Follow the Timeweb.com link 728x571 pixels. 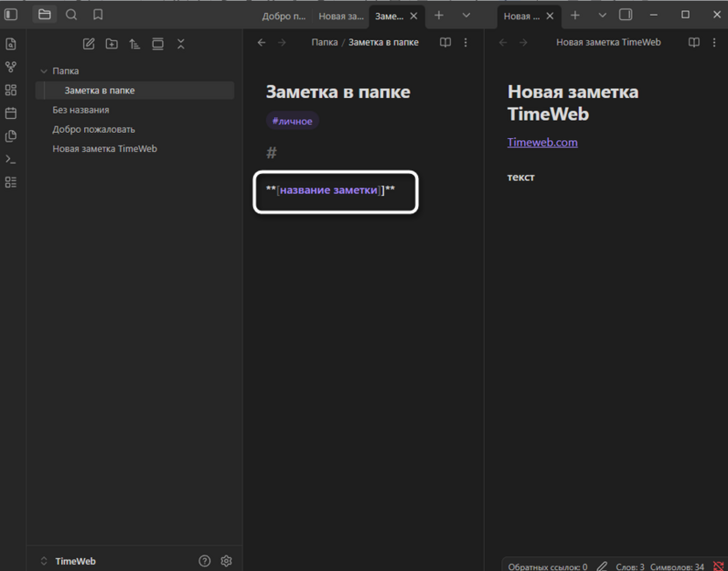point(542,143)
